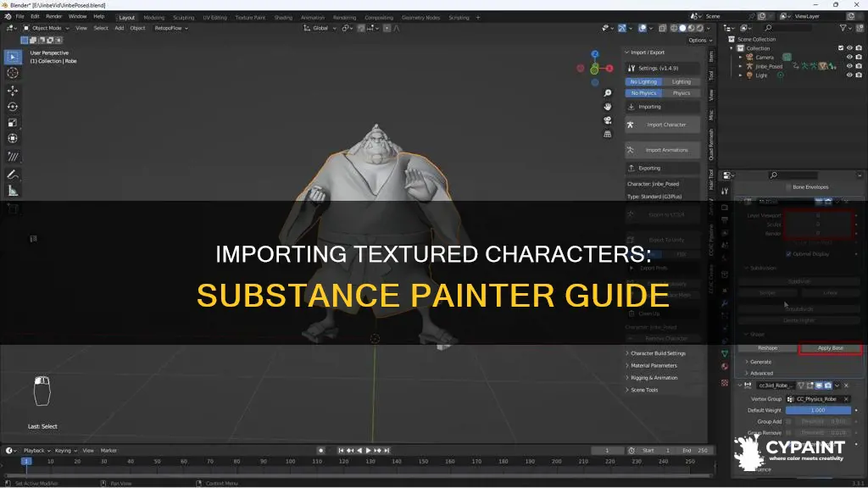The width and height of the screenshot is (868, 488).
Task: Jump to timeline start
Action: pyautogui.click(x=341, y=451)
